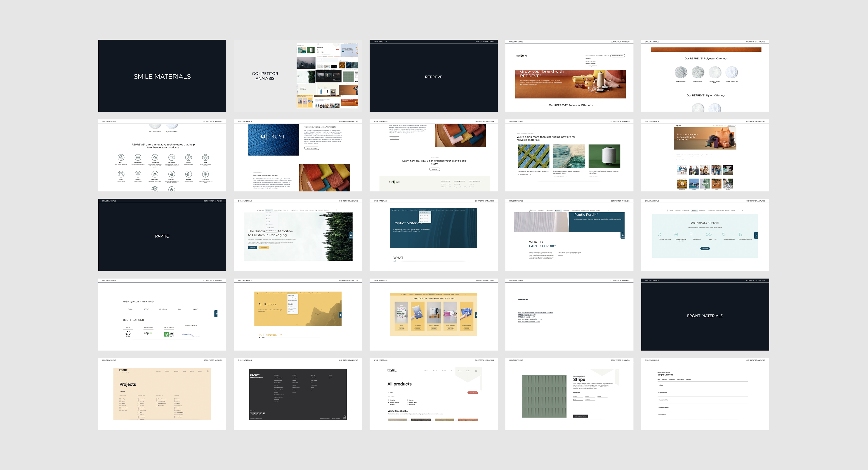
Task: Select the PAPTIC title slide
Action: 162,235
